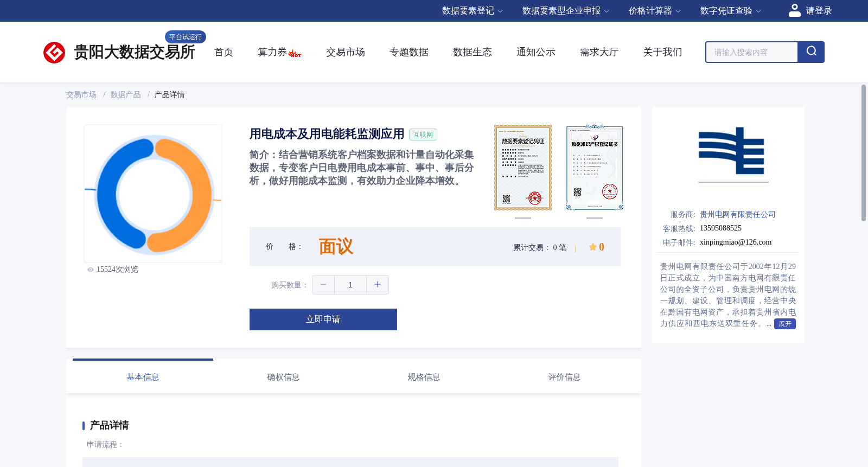Click the 展开 button to expand description

click(785, 324)
